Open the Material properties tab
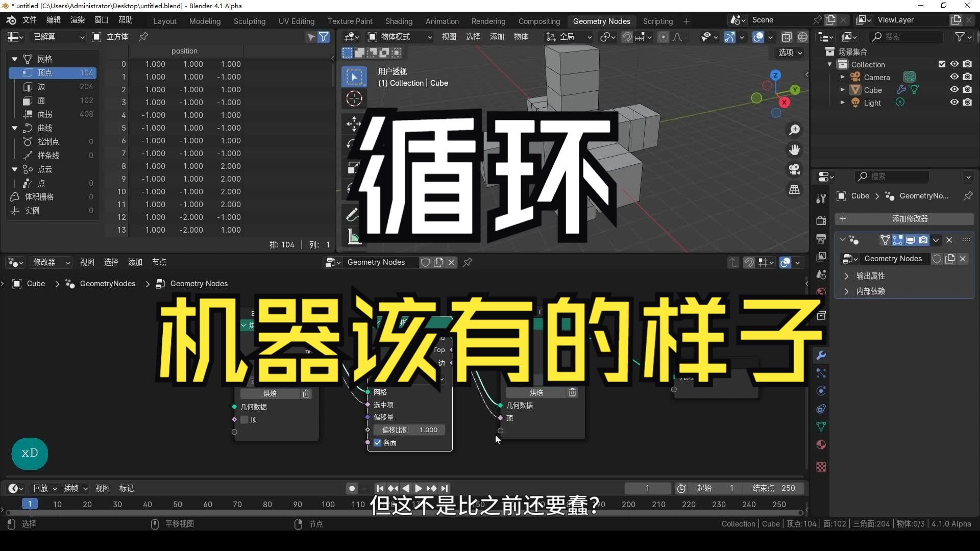Viewport: 980px width, 551px height. click(821, 445)
